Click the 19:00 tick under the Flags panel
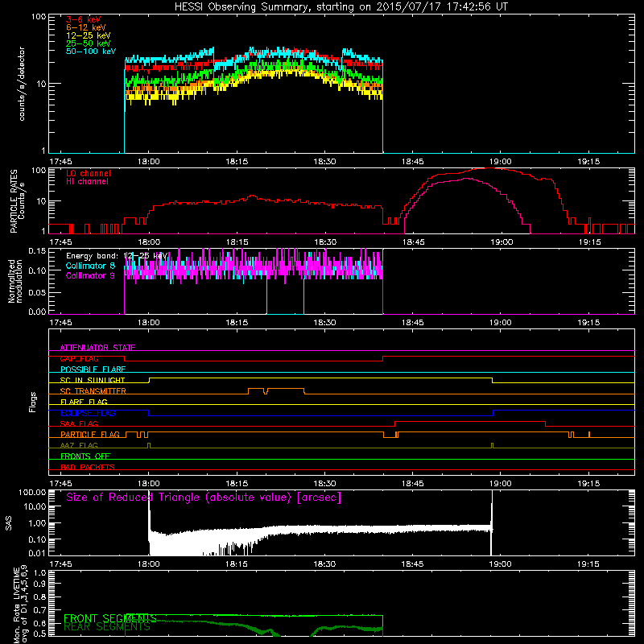644x644 pixels. [x=501, y=484]
